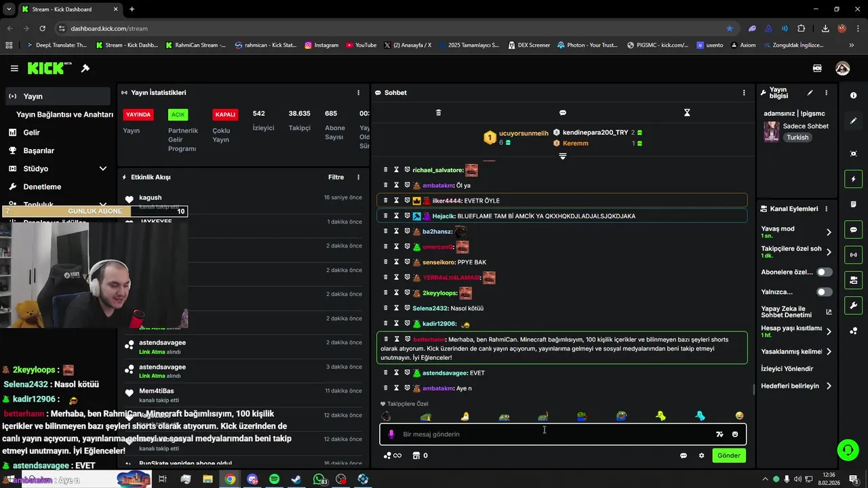Click the pencil icon in the right sidebar
The width and height of the screenshot is (868, 488).
click(853, 121)
